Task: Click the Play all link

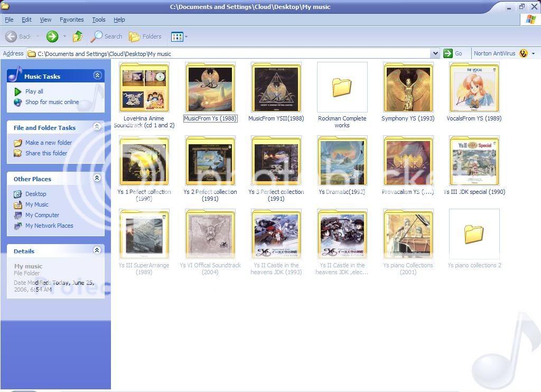Action: point(34,91)
